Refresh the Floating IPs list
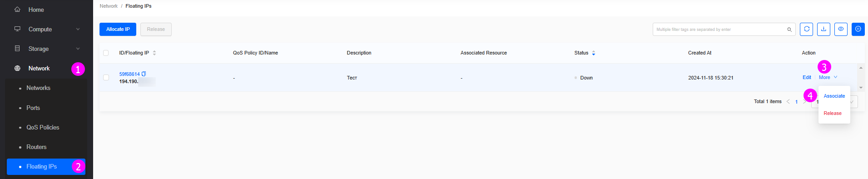This screenshot has width=868, height=179. (x=807, y=29)
